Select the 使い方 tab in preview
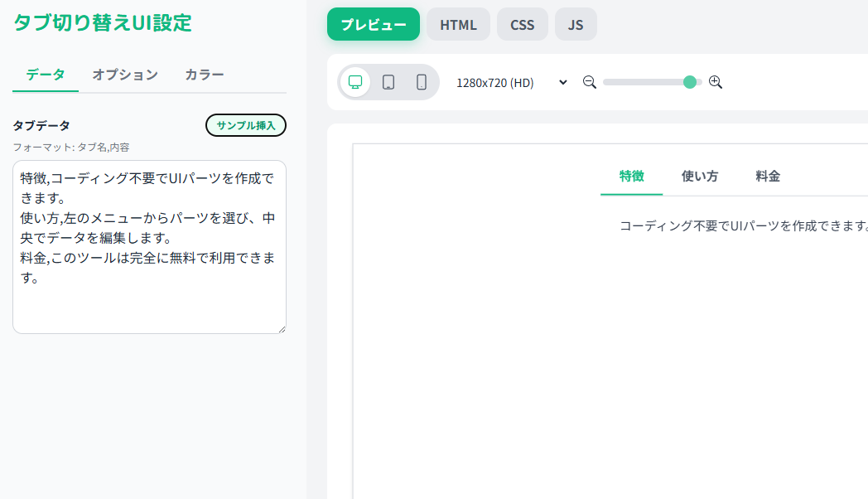This screenshot has height=499, width=868. tap(699, 176)
